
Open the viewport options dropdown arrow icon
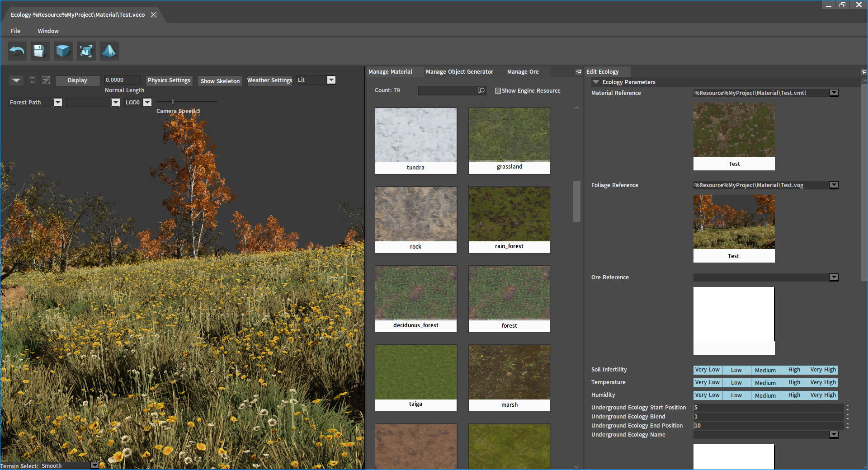tap(16, 80)
